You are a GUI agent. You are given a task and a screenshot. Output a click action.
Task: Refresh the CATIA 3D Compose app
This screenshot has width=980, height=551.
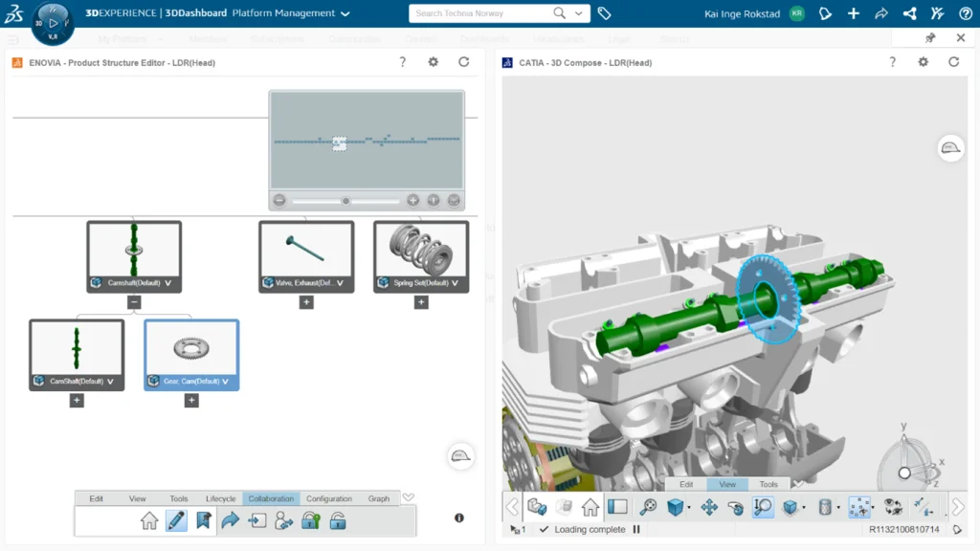click(953, 61)
